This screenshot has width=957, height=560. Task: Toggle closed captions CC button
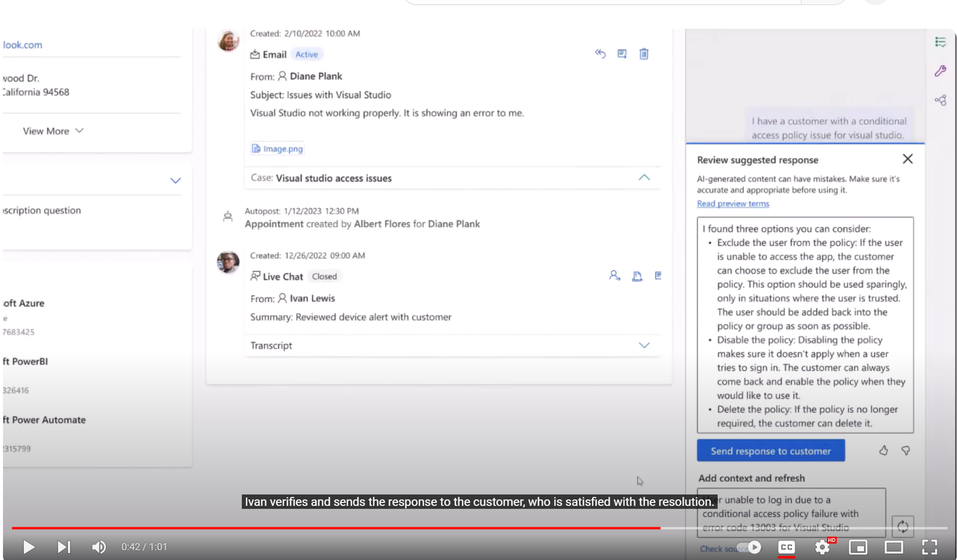(x=786, y=547)
